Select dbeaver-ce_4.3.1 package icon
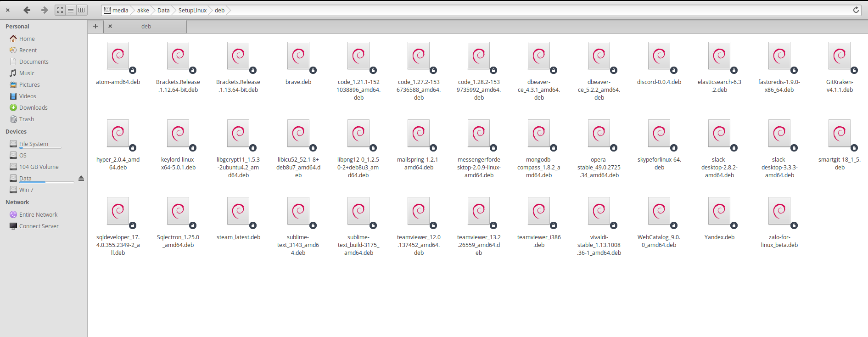Image resolution: width=868 pixels, height=337 pixels. (x=539, y=56)
